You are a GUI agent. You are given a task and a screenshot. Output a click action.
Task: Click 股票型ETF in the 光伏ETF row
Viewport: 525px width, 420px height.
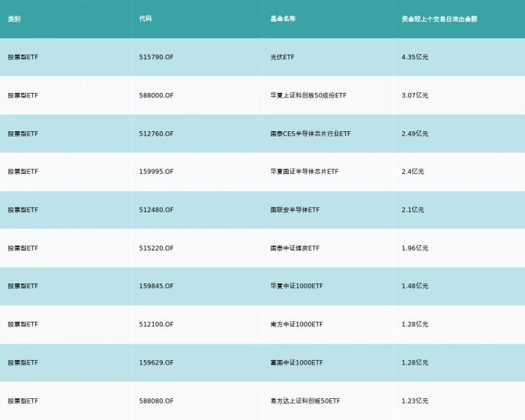point(23,57)
